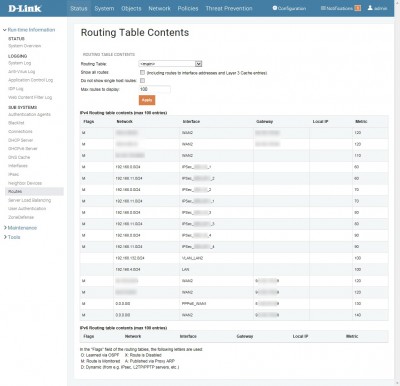This screenshot has height=386, width=400.
Task: Open the Interfaces page
Action: pos(18,166)
